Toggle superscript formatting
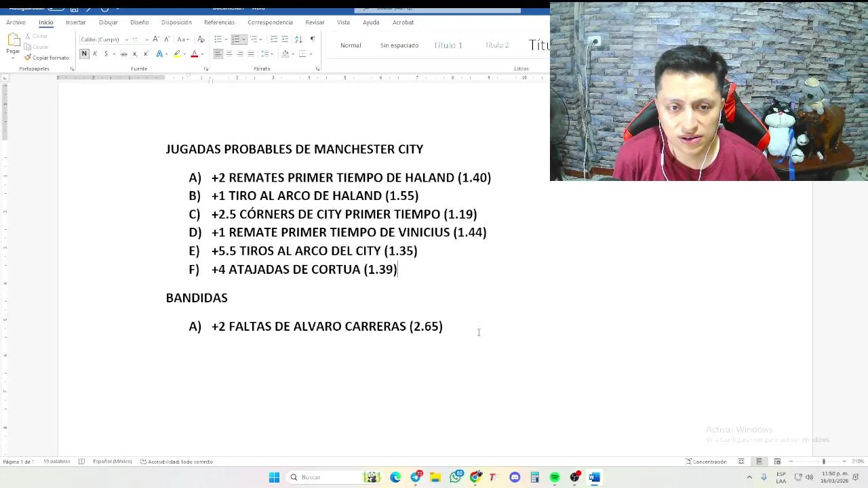 146,54
